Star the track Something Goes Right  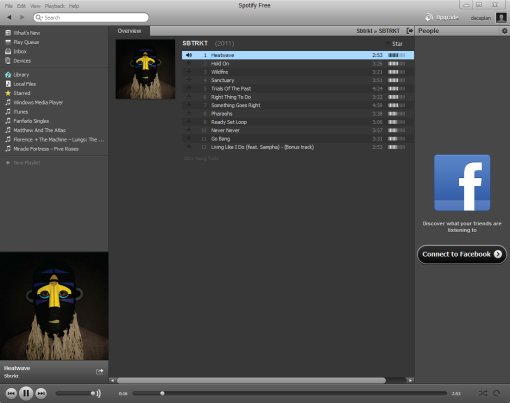(x=188, y=105)
